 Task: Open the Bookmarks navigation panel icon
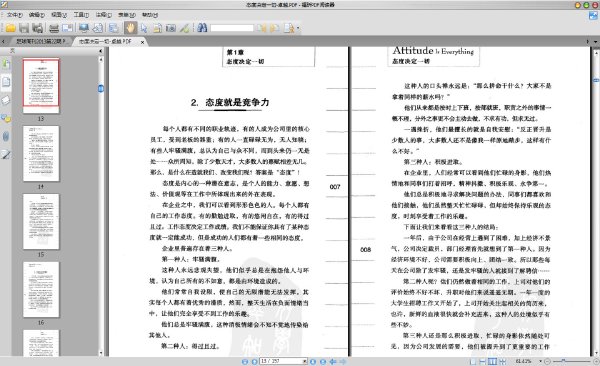point(6,64)
